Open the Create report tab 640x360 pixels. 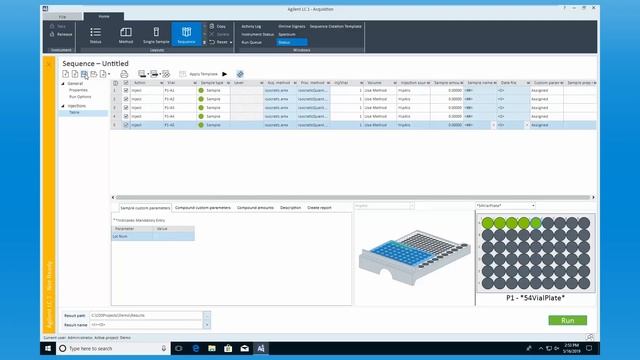coord(319,208)
